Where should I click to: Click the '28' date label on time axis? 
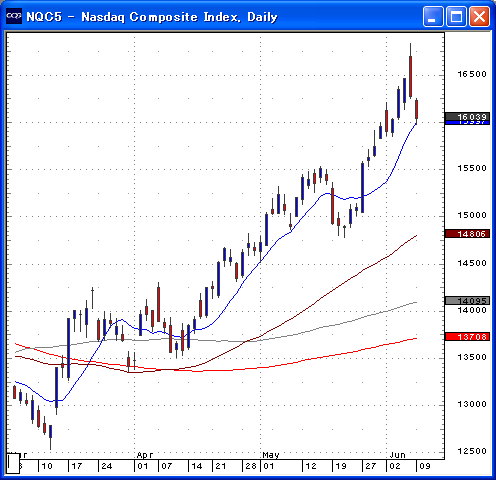click(251, 466)
